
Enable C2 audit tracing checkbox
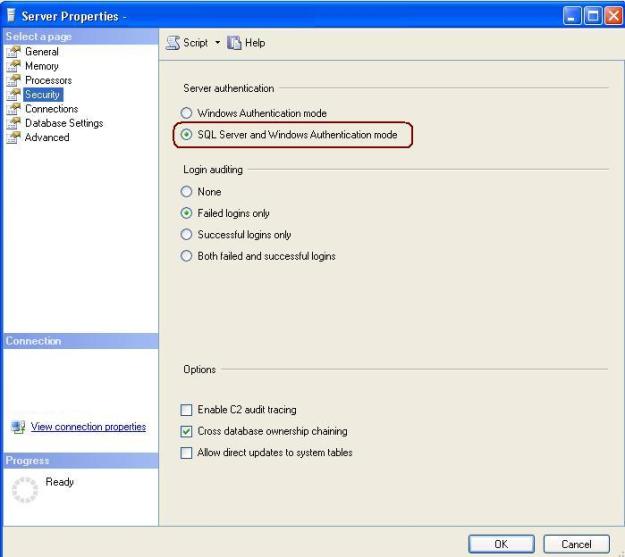[187, 410]
